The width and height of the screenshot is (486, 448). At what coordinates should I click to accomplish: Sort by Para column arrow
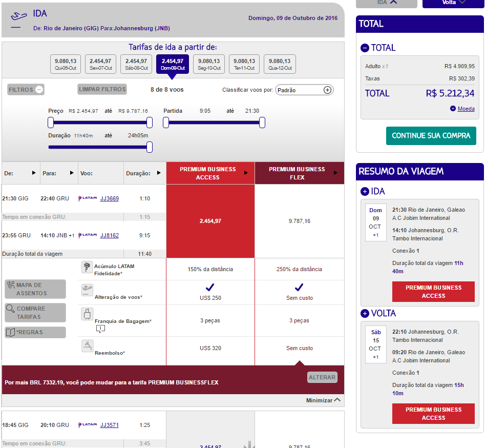tap(72, 173)
